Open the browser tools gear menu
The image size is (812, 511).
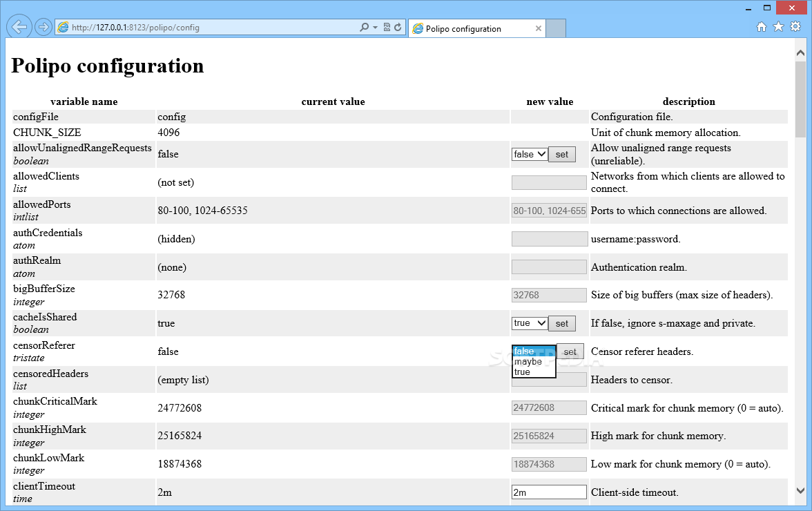coord(795,27)
